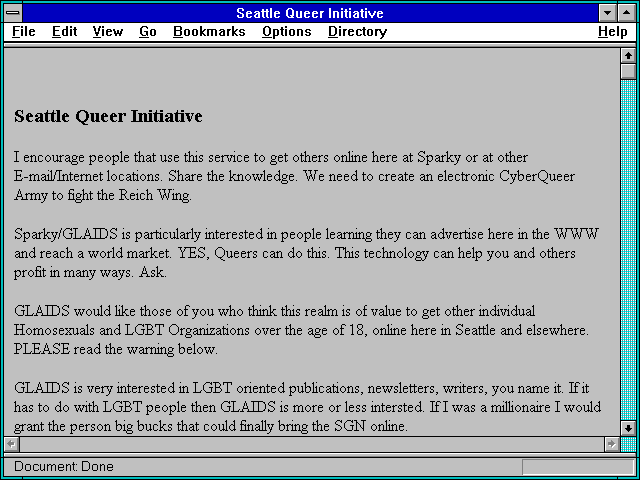Open the File menu
This screenshot has width=640, height=480.
click(x=24, y=32)
